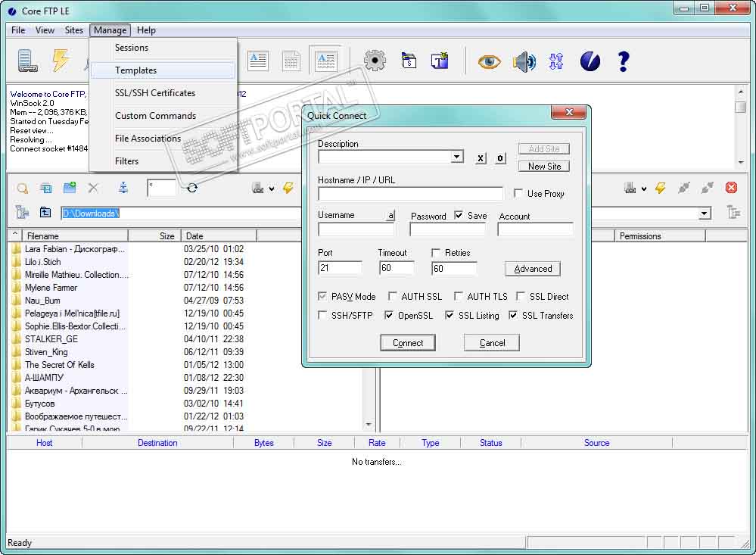Select Templates from the Manage menu
Viewport: 756px width, 555px height.
[163, 70]
